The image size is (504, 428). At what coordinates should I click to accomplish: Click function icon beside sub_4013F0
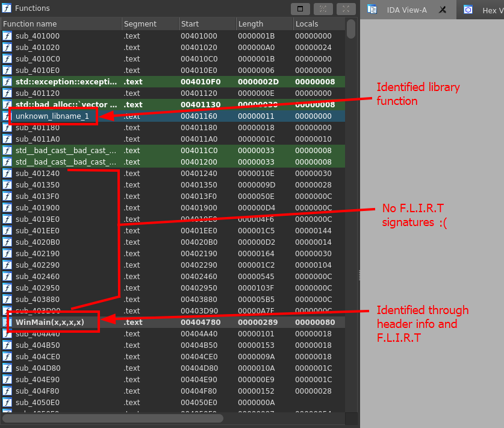(7, 197)
